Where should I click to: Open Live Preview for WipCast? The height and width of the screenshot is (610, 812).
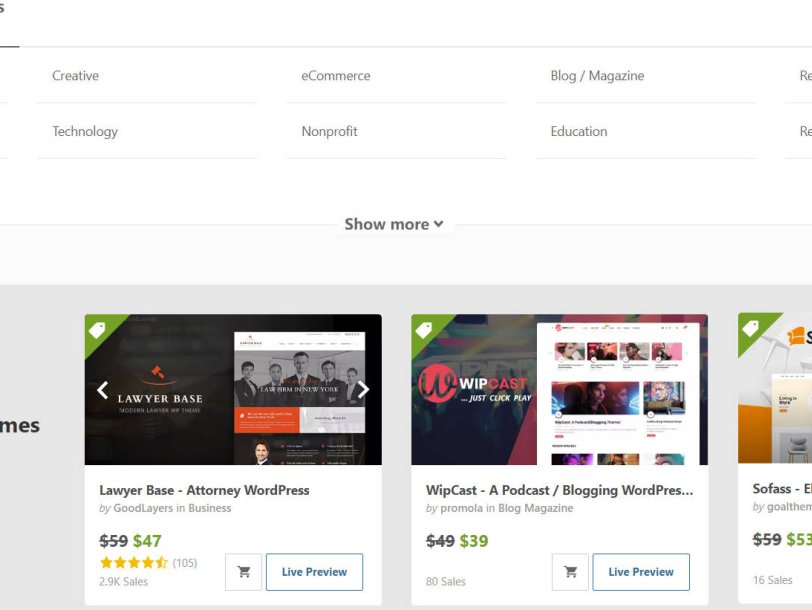pos(641,572)
